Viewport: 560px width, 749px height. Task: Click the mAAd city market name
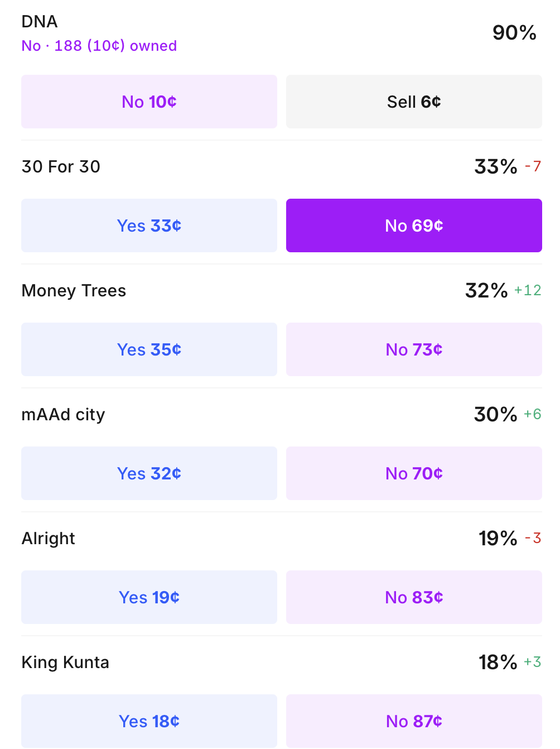tap(63, 415)
